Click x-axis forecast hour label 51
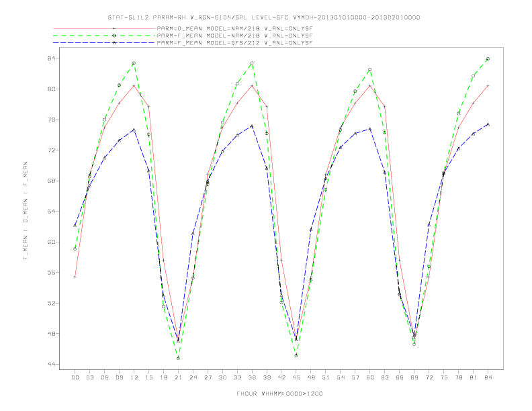Image resolution: width=532 pixels, height=411 pixels. [x=326, y=377]
